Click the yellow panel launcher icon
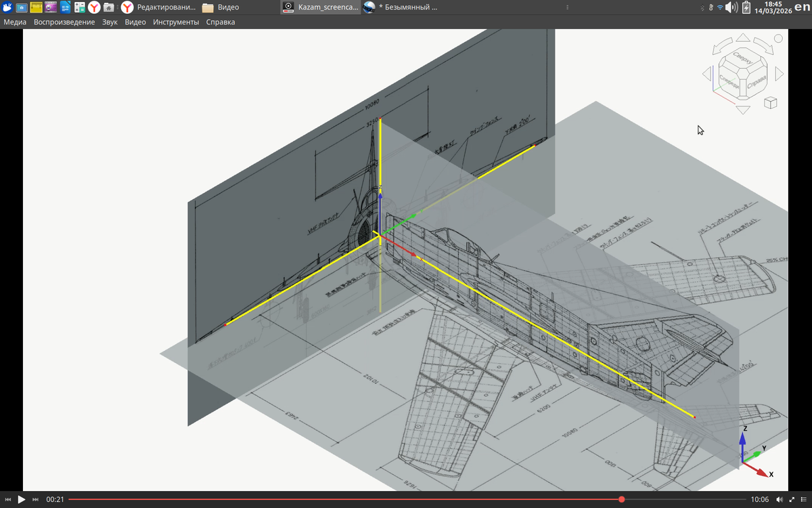This screenshot has height=508, width=812. tap(36, 7)
